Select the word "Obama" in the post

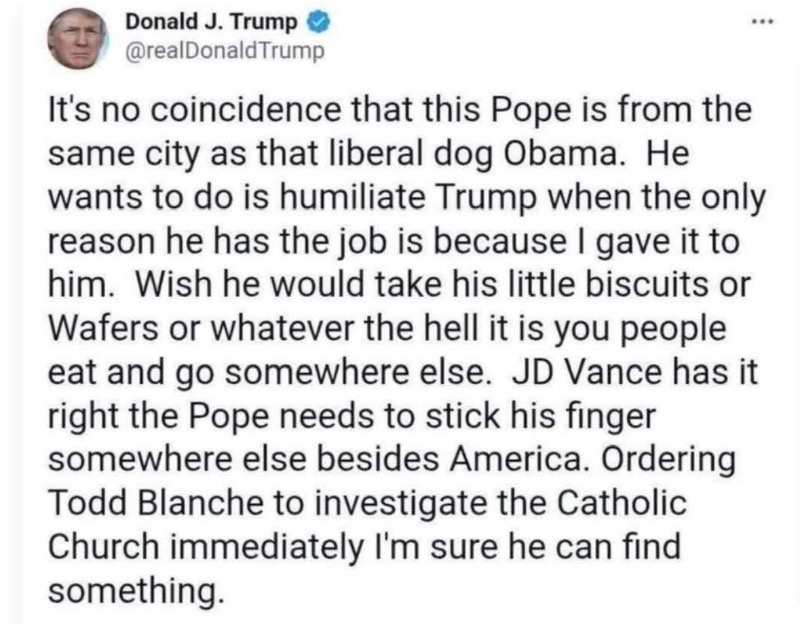(x=577, y=156)
